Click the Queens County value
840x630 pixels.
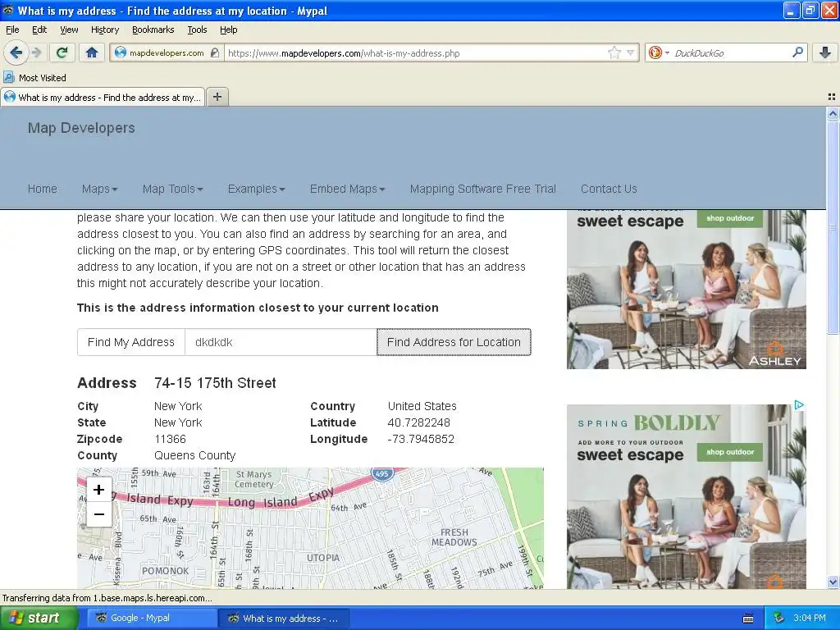195,455
